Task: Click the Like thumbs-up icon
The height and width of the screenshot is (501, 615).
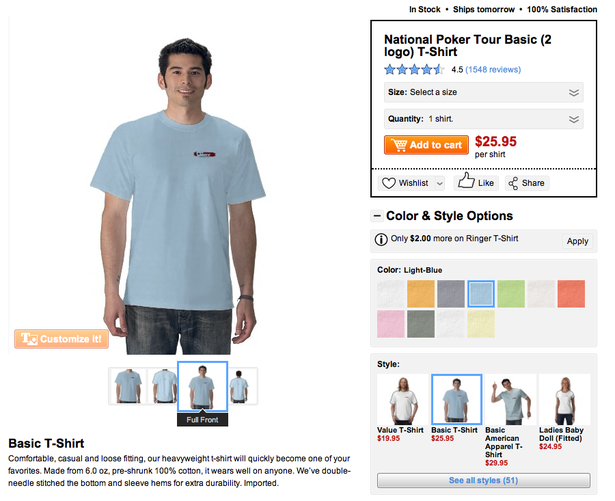Action: [466, 180]
